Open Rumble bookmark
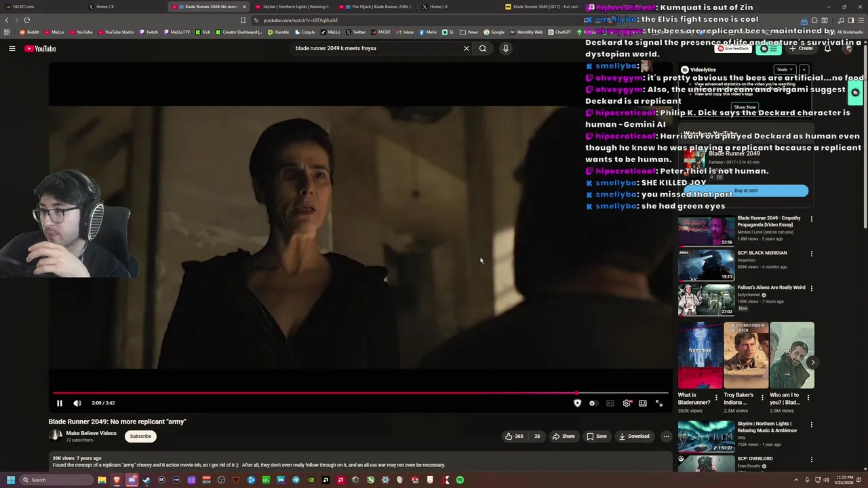 [x=279, y=32]
